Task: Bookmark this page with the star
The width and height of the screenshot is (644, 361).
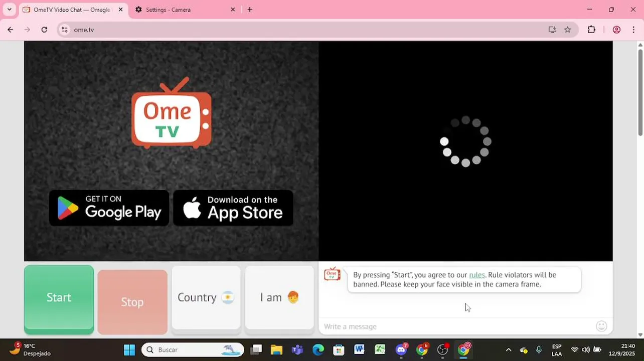Action: pos(567,30)
